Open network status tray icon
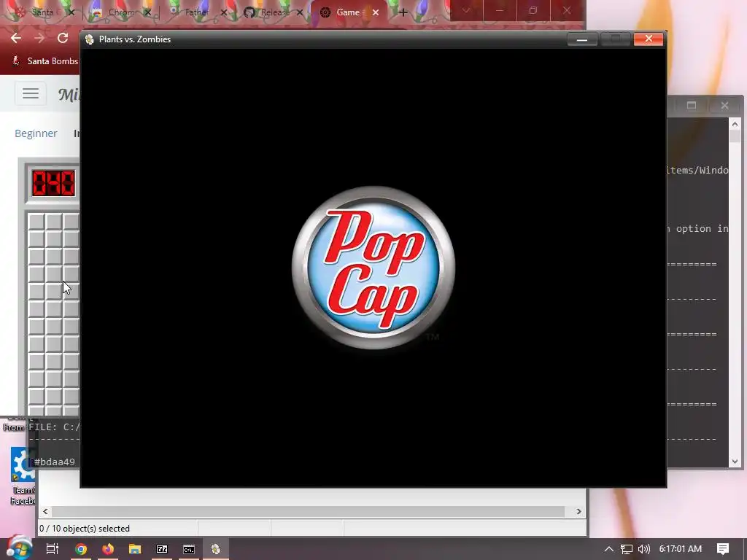 tap(627, 549)
